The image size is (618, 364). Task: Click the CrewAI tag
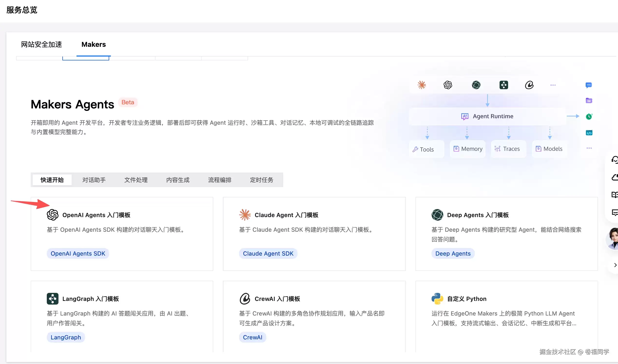tap(252, 337)
